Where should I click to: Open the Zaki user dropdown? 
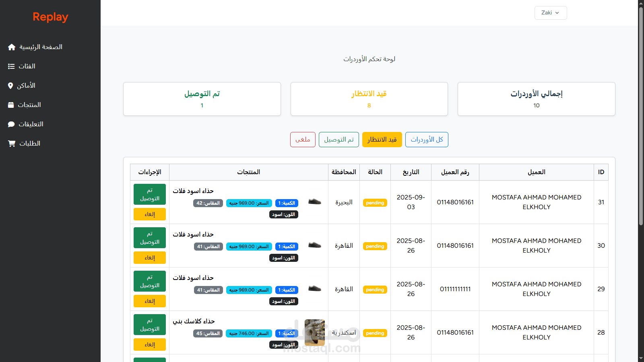tap(551, 13)
